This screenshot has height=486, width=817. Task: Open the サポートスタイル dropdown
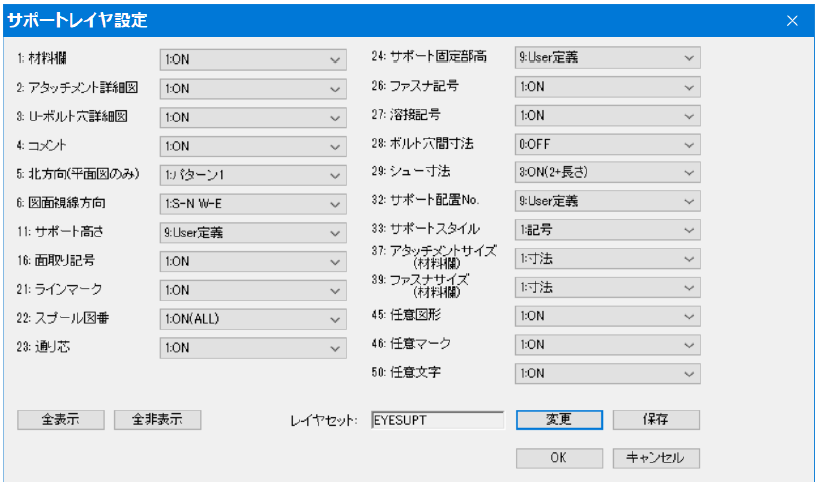point(608,230)
